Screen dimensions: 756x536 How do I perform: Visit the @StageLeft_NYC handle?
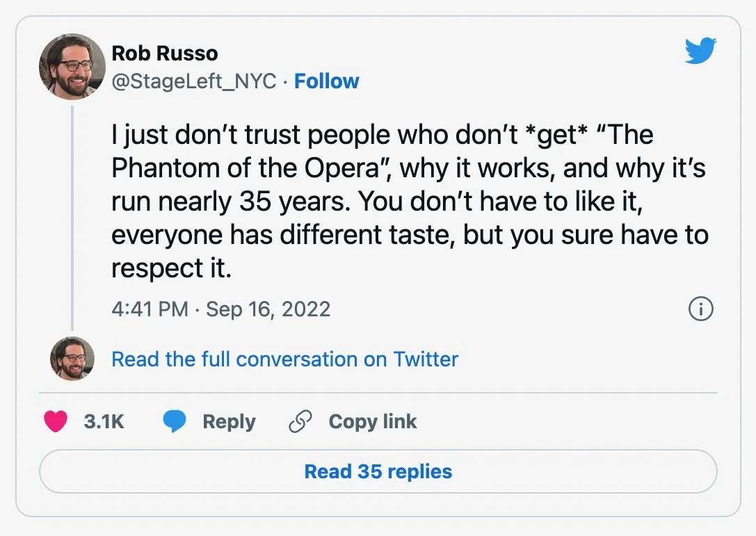(x=193, y=81)
